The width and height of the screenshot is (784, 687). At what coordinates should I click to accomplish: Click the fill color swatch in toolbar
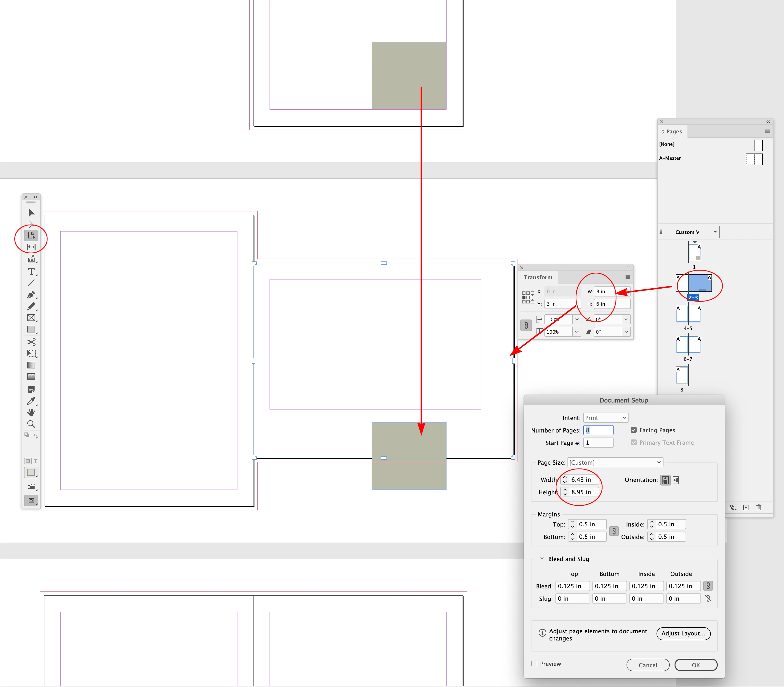click(x=31, y=472)
